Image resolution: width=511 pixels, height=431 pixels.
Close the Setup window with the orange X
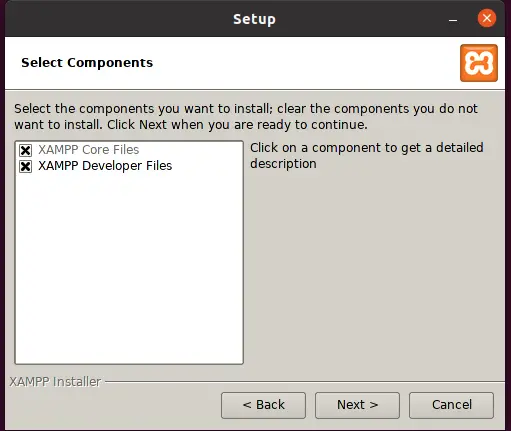(487, 18)
